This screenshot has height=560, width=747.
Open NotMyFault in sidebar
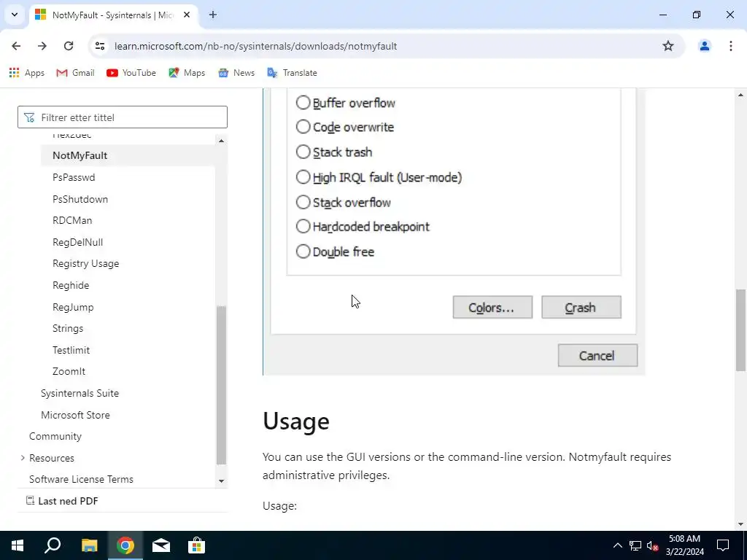coord(80,155)
